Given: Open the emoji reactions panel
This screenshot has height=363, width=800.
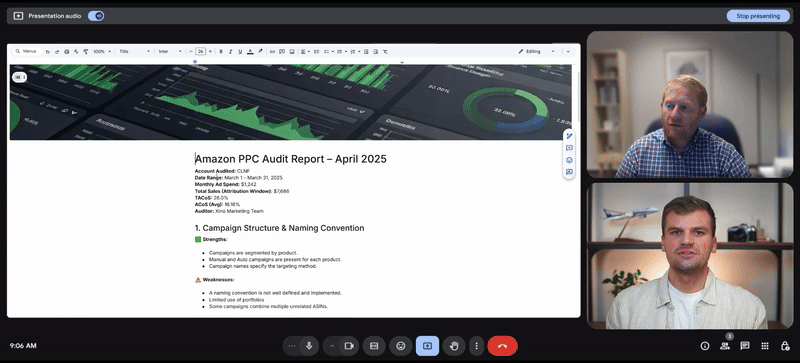Looking at the screenshot, I should (x=401, y=346).
